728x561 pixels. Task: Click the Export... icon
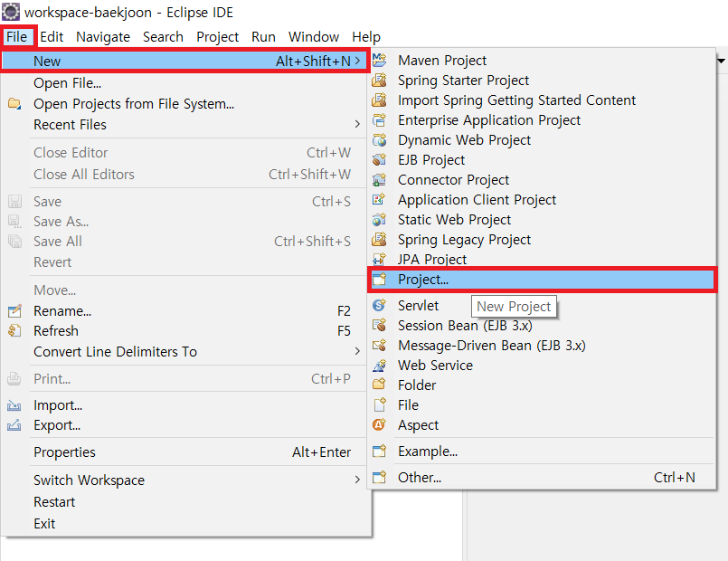click(x=14, y=425)
